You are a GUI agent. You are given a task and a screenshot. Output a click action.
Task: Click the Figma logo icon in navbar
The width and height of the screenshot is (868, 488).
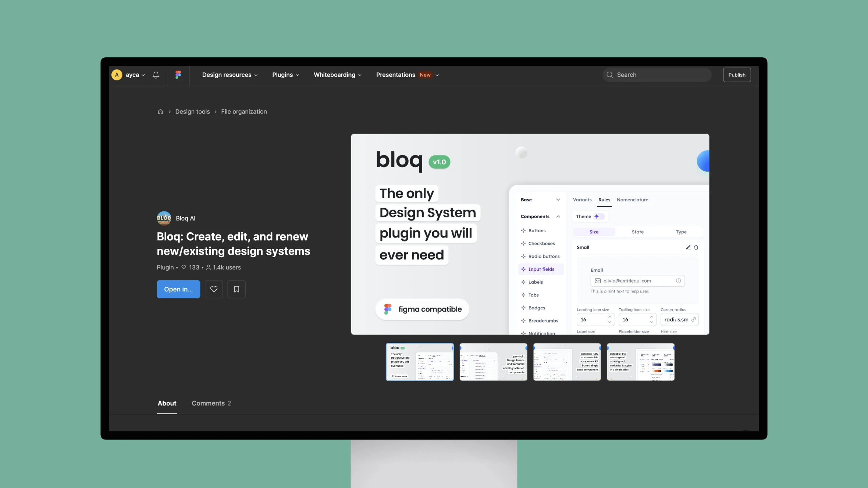click(x=178, y=75)
